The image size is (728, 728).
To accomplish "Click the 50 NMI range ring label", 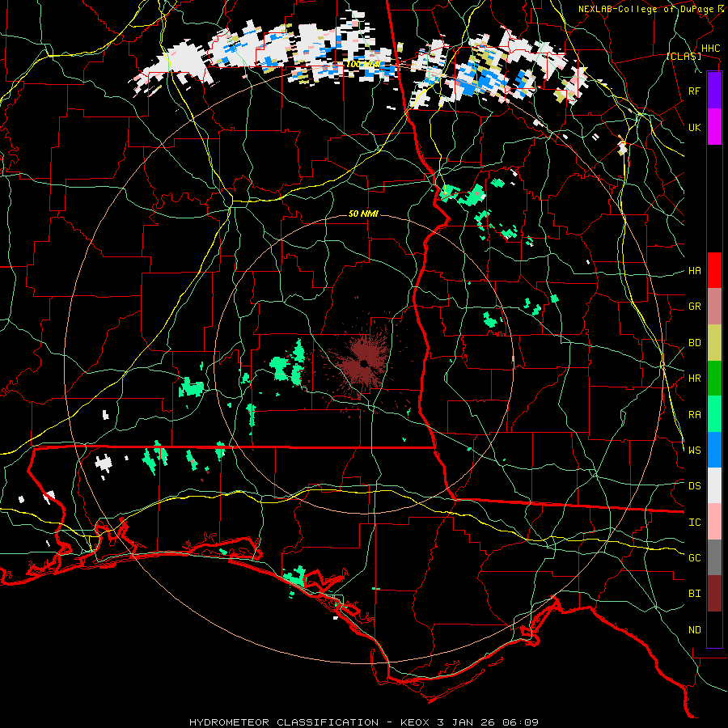I will [363, 214].
